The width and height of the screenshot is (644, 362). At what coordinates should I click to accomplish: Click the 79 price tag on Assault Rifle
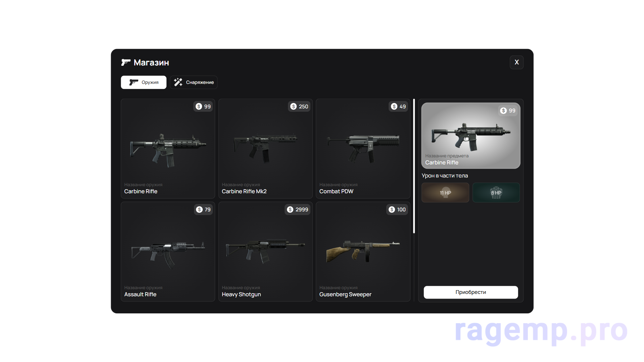pos(204,210)
